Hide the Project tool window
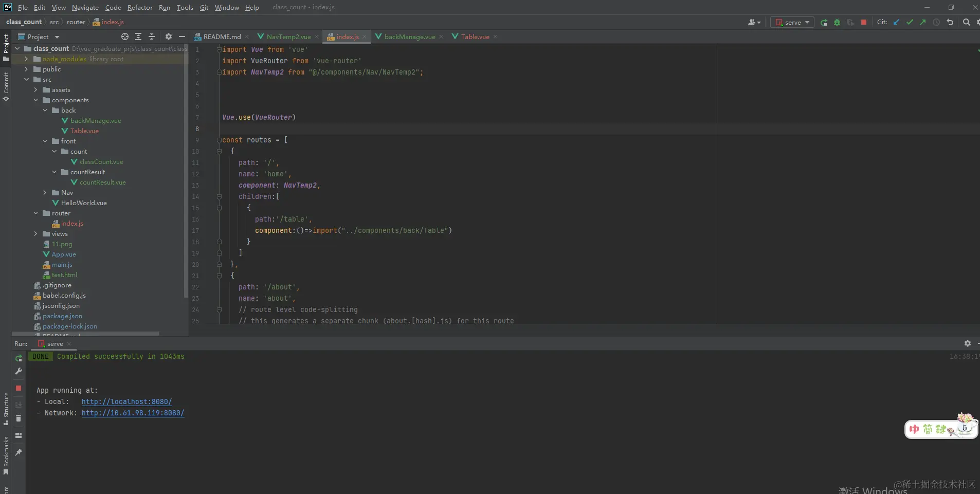Viewport: 980px width, 494px height. pyautogui.click(x=182, y=37)
